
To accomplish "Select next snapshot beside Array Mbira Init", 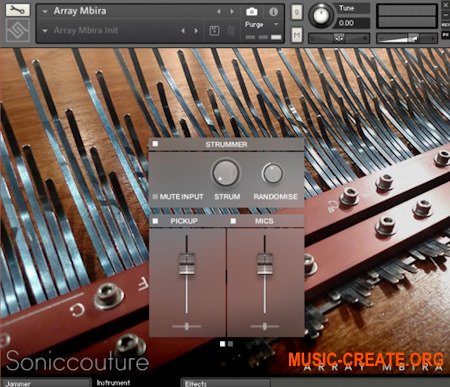I will tap(196, 31).
